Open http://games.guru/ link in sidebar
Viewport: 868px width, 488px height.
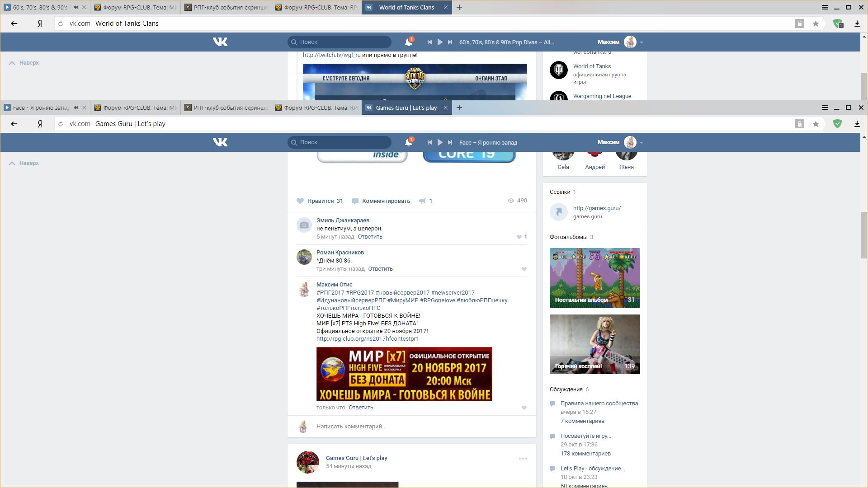597,208
